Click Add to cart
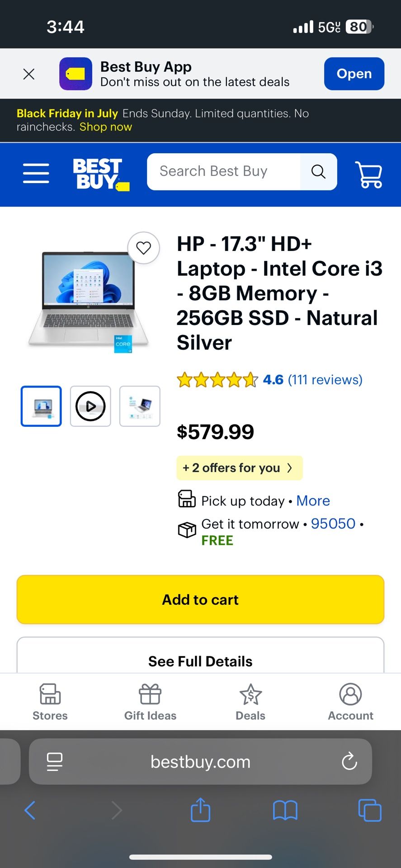This screenshot has width=401, height=868. 200,599
